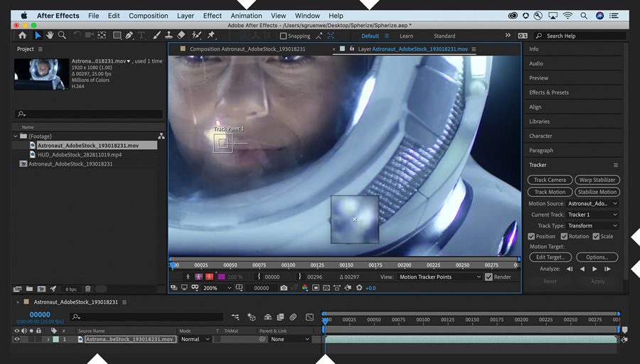
Task: Select the Clone Stamp tool
Action: pyautogui.click(x=168, y=35)
